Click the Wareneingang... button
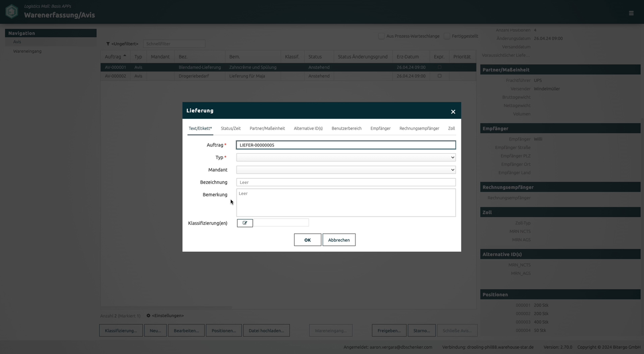Viewport: 644px width, 354px height. click(x=331, y=331)
